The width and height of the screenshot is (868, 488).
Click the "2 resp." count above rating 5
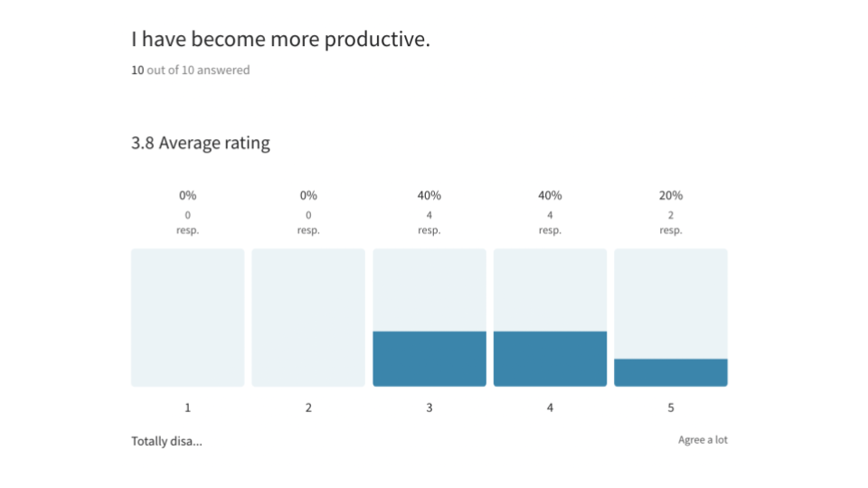coord(671,222)
